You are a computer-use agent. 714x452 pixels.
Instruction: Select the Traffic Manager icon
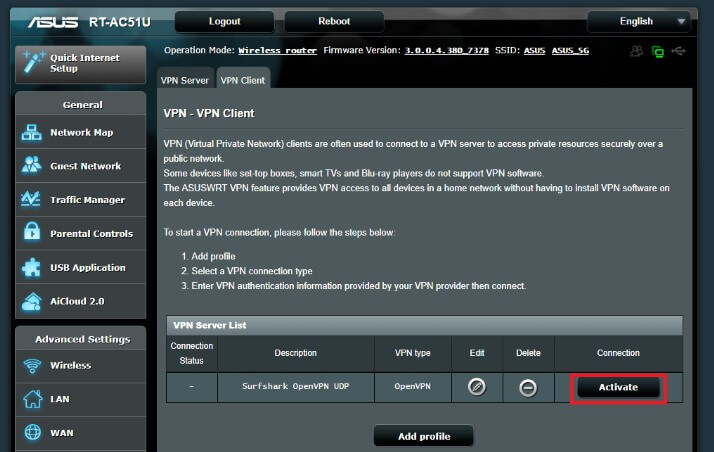coord(31,200)
